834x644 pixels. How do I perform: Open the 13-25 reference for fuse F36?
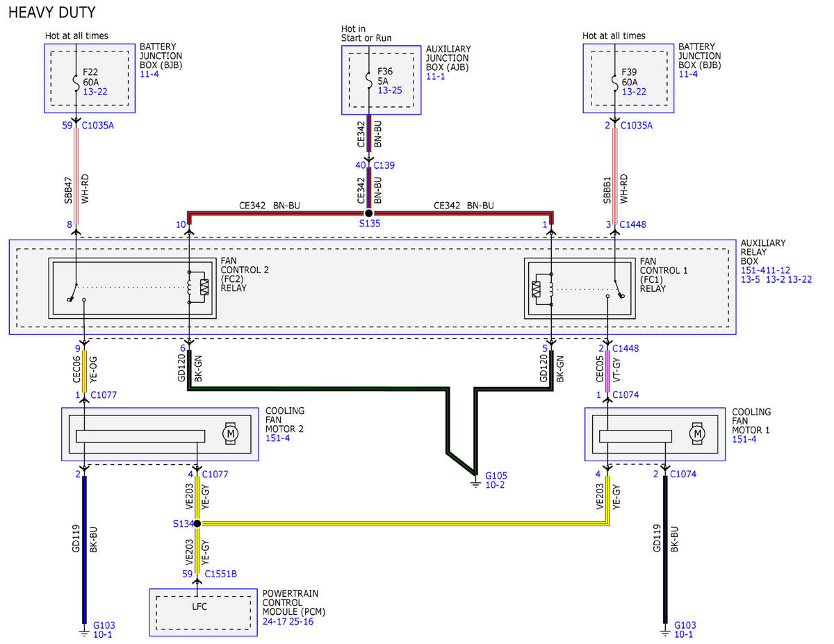[389, 91]
